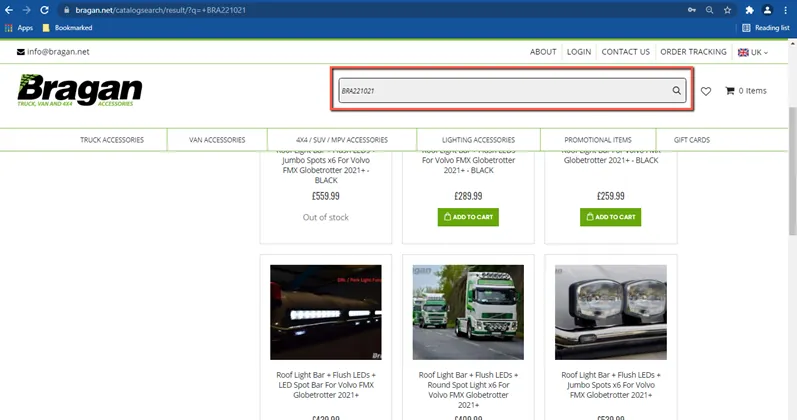This screenshot has height=420, width=797.
Task: Open the Bookmarked folder
Action: pyautogui.click(x=67, y=28)
